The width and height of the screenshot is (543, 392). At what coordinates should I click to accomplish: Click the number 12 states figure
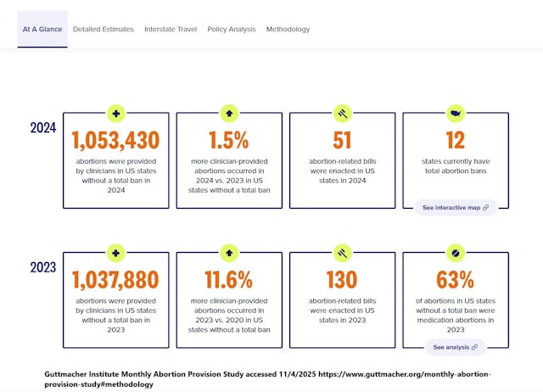click(456, 140)
